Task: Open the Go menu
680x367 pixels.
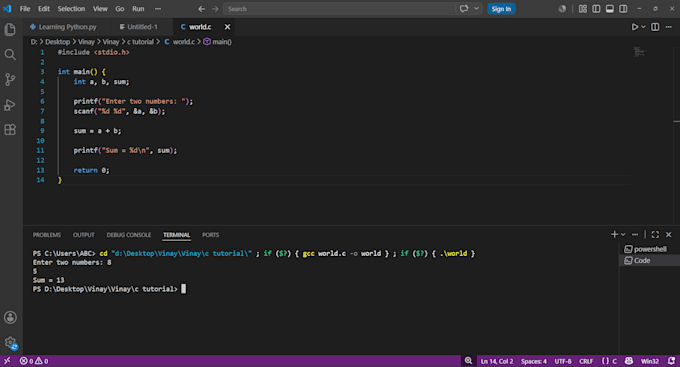Action: click(x=120, y=9)
